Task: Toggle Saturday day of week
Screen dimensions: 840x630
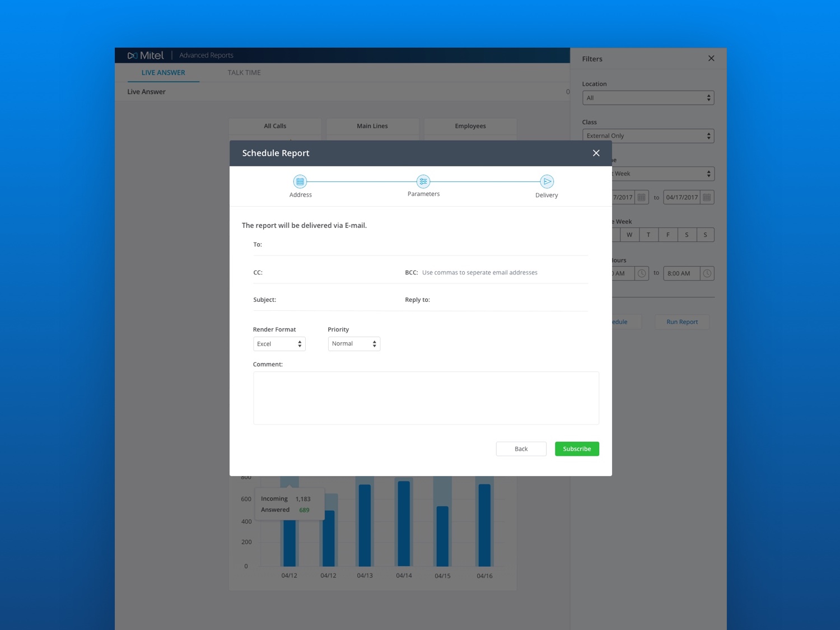Action: click(687, 235)
